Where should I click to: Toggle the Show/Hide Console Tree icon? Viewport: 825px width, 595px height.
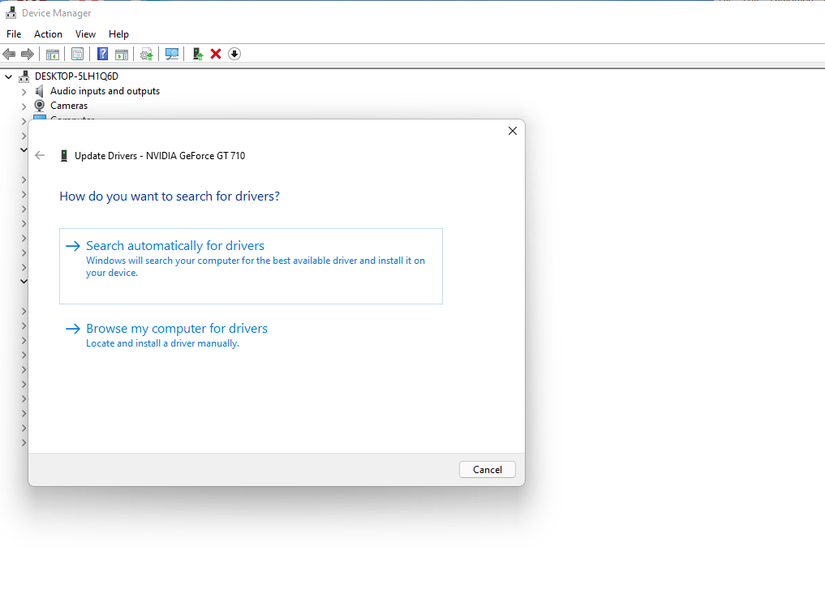click(51, 53)
